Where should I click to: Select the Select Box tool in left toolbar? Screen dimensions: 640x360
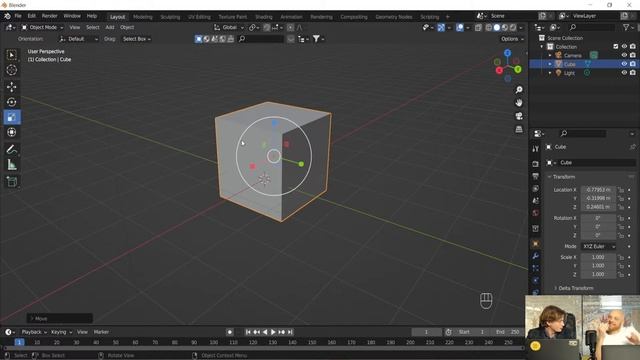(x=12, y=55)
